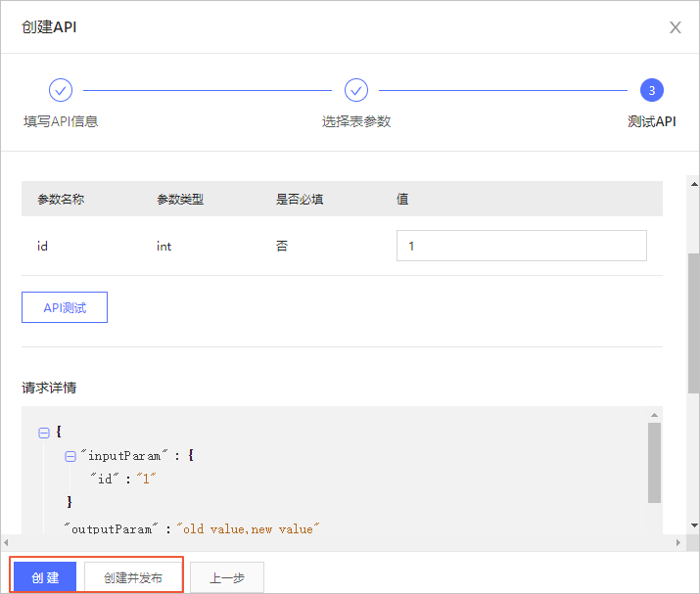This screenshot has width=700, height=594.
Task: Click the 选择表参数 step checkmark icon
Action: pyautogui.click(x=356, y=91)
